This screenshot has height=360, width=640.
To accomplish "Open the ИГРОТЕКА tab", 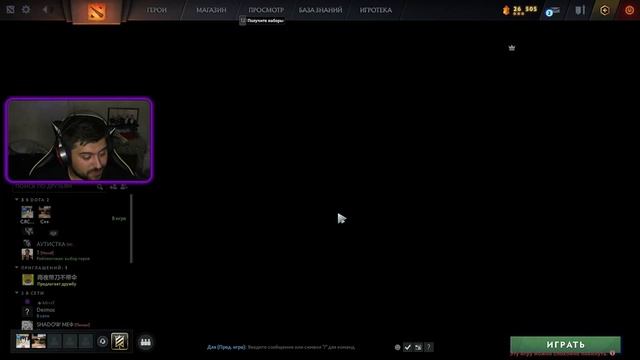I will 376,10.
